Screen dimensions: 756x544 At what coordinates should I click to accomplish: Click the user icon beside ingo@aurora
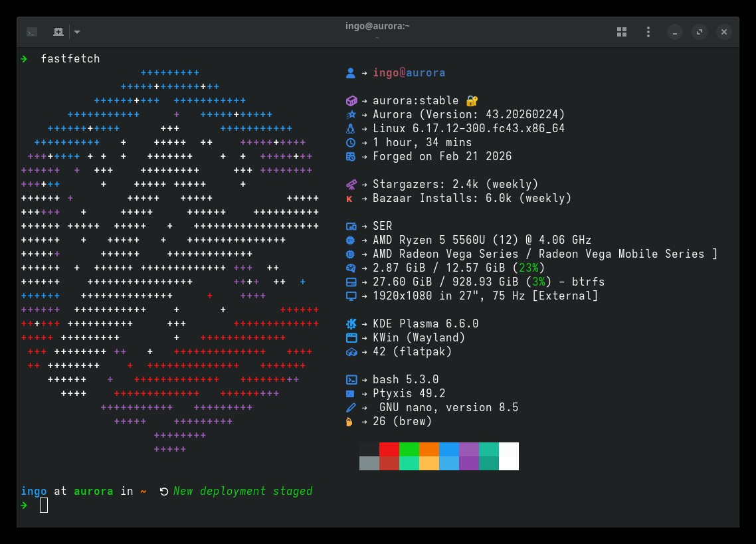point(351,73)
